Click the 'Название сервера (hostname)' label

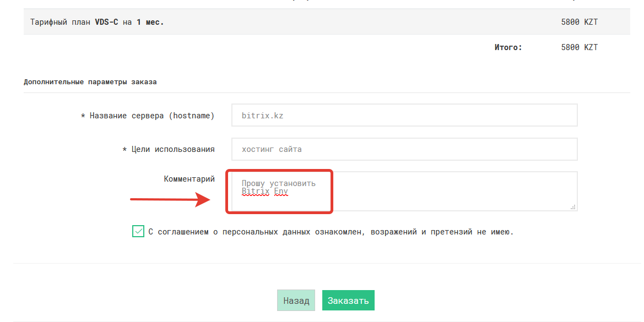(152, 115)
